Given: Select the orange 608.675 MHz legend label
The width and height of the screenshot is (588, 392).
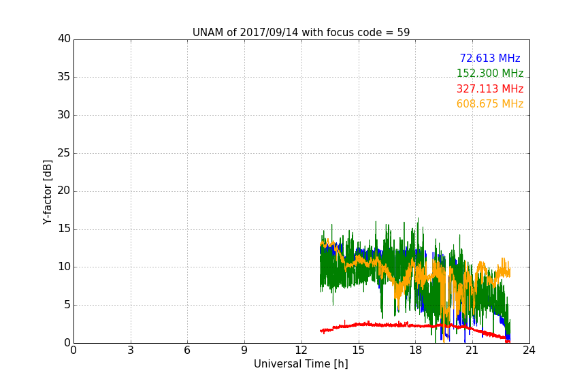Looking at the screenshot, I should [490, 104].
